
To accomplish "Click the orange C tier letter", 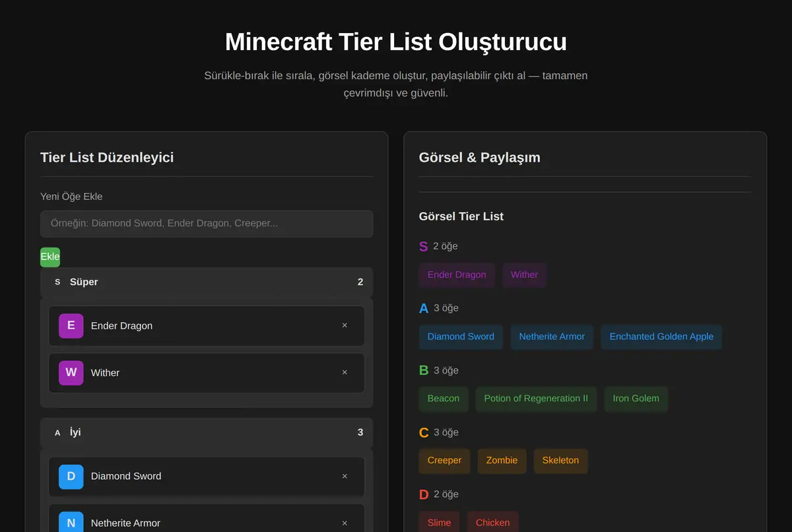I will click(424, 433).
